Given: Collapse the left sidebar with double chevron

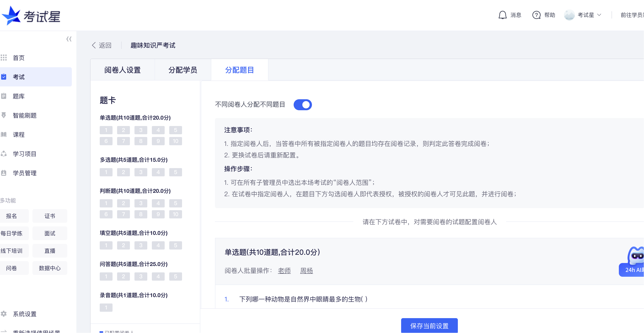Looking at the screenshot, I should coord(69,39).
